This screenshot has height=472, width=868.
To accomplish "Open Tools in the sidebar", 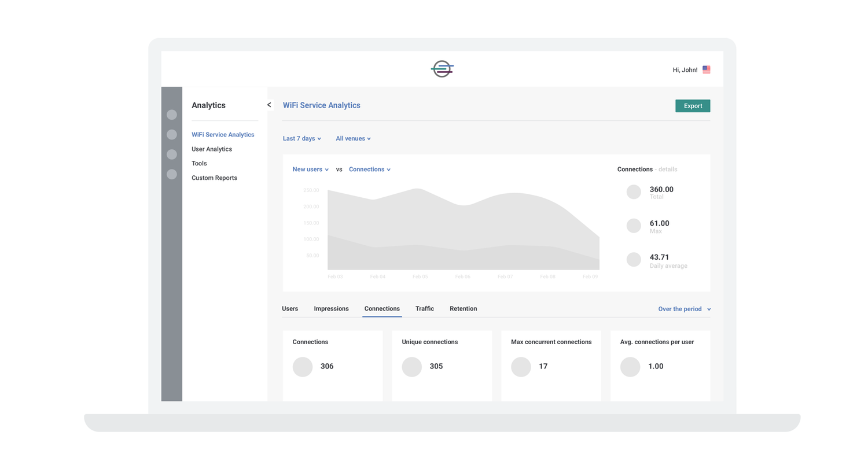I will 199,163.
